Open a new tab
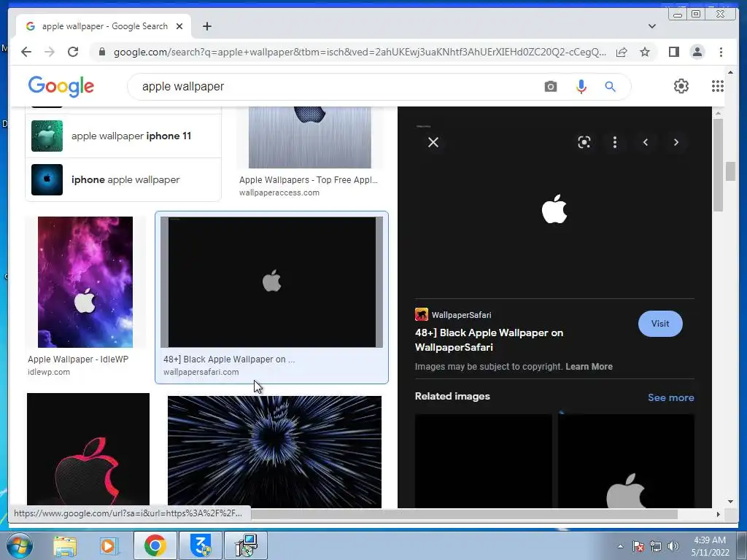 [x=206, y=26]
